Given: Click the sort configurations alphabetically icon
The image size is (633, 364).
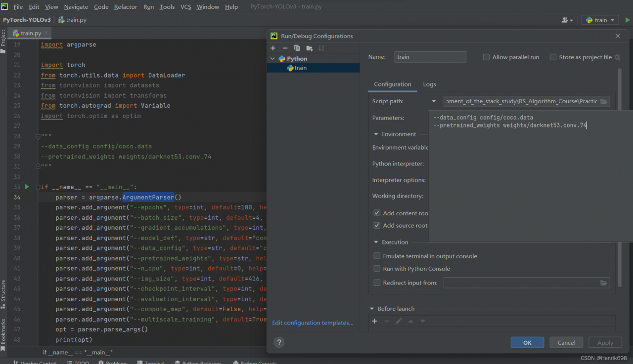Looking at the screenshot, I should [321, 48].
